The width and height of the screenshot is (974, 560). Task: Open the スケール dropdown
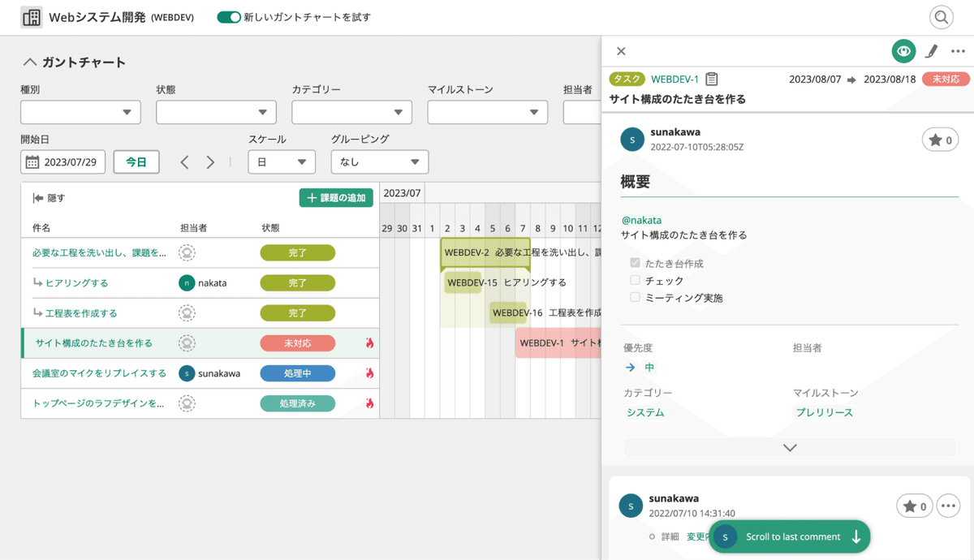(x=282, y=162)
